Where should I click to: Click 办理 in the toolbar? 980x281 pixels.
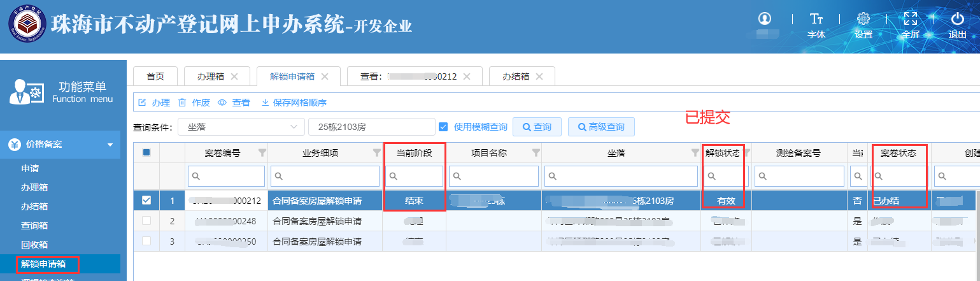[155, 103]
